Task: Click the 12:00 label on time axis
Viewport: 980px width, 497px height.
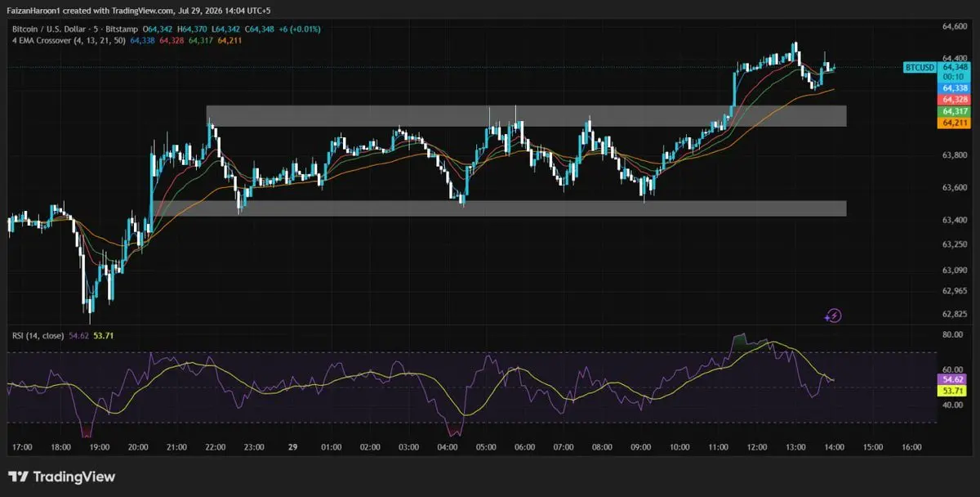Action: pos(756,447)
